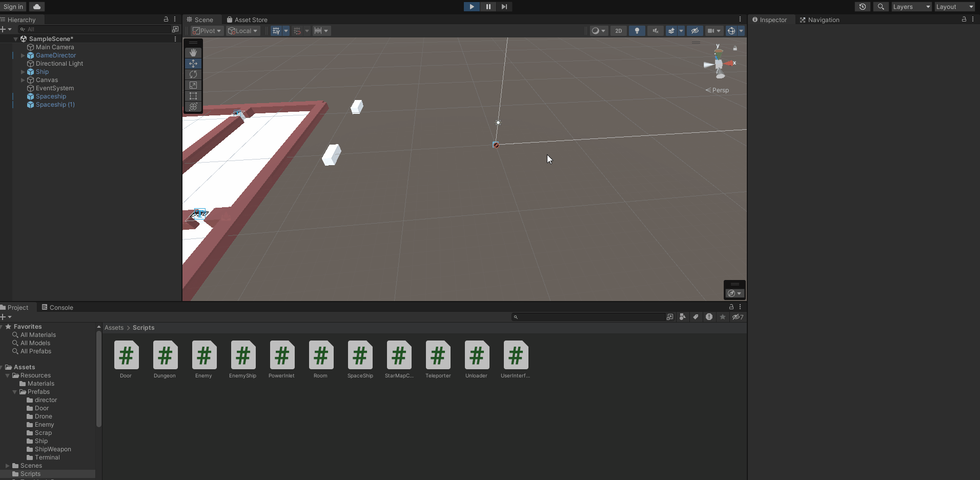Select the Teleporter script in the Project browser
The width and height of the screenshot is (980, 480).
click(x=438, y=355)
